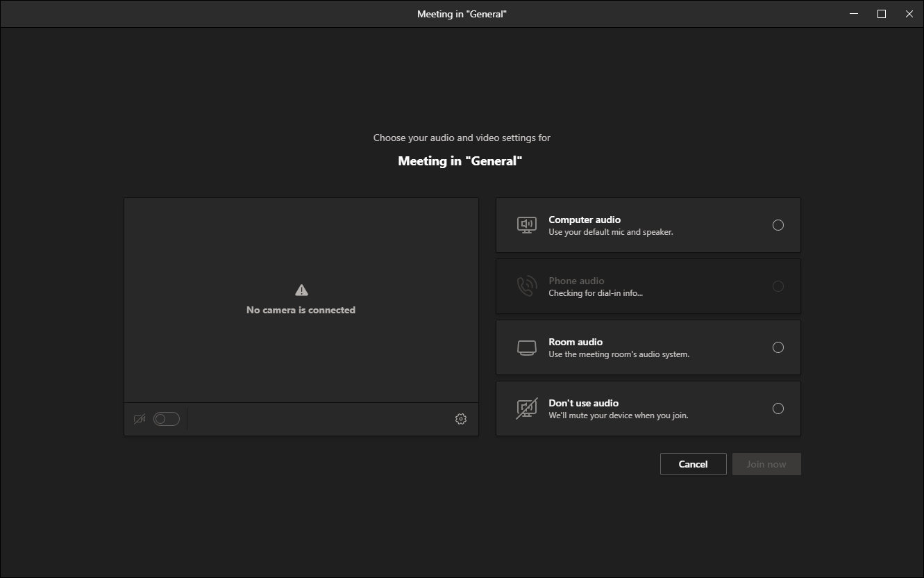This screenshot has width=924, height=578.
Task: Minimize the meeting window
Action: click(854, 14)
